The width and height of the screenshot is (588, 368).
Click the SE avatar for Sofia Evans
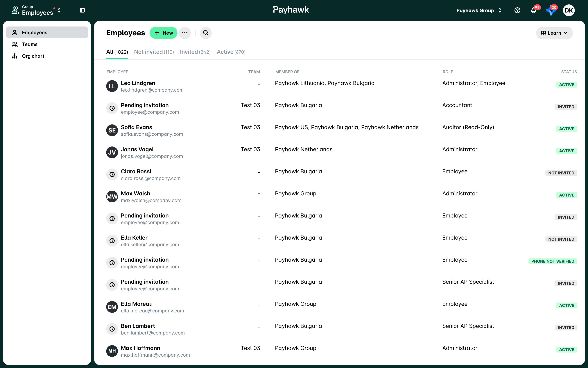click(x=112, y=130)
